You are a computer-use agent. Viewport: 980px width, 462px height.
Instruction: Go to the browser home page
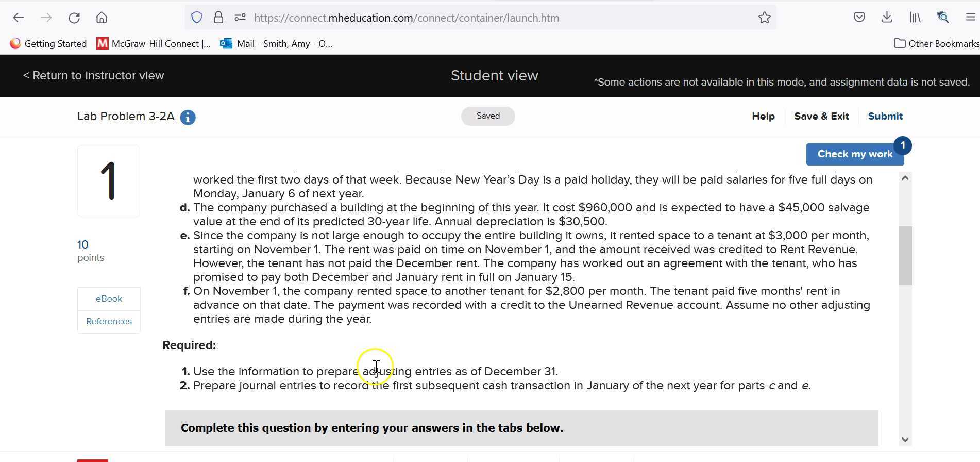pos(102,18)
